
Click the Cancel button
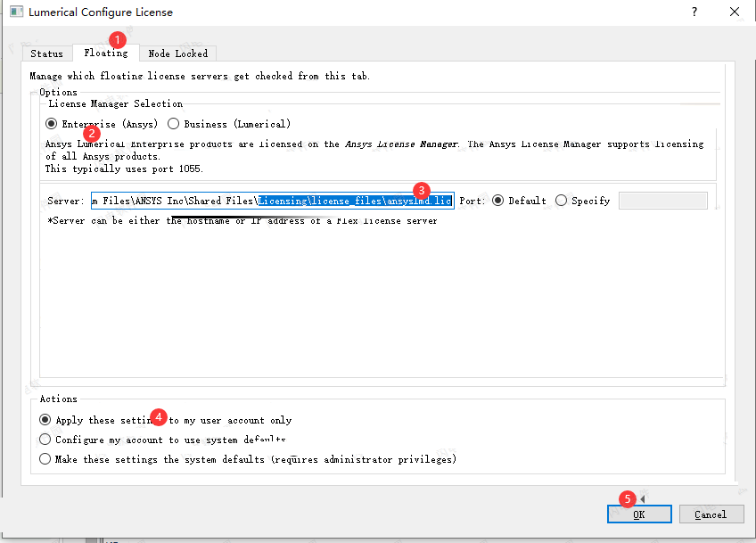pos(711,514)
